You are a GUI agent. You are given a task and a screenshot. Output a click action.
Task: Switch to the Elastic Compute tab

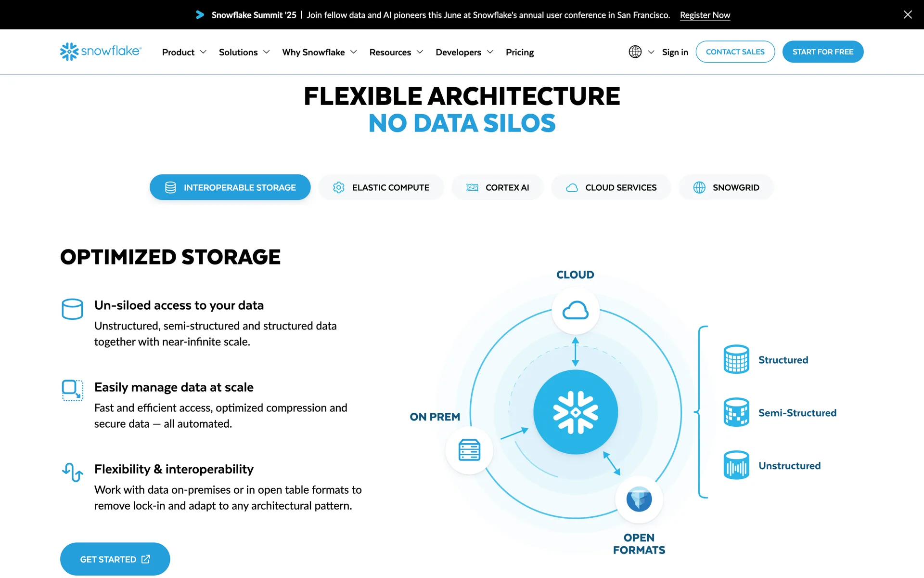(381, 187)
